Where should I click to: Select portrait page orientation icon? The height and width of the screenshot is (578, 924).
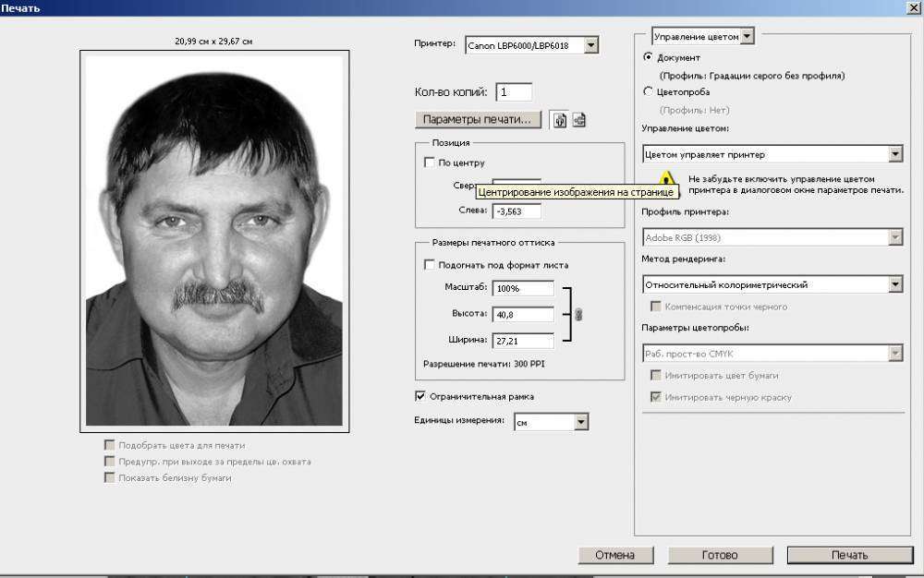tap(560, 120)
